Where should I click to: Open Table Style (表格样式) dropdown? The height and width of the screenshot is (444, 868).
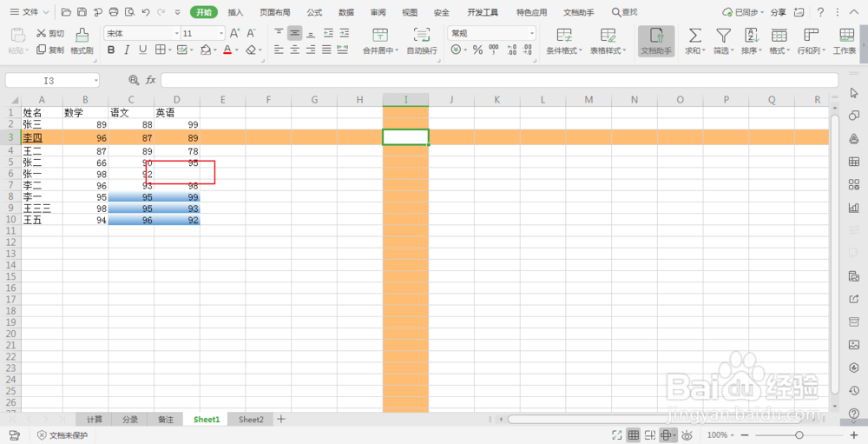click(x=608, y=50)
